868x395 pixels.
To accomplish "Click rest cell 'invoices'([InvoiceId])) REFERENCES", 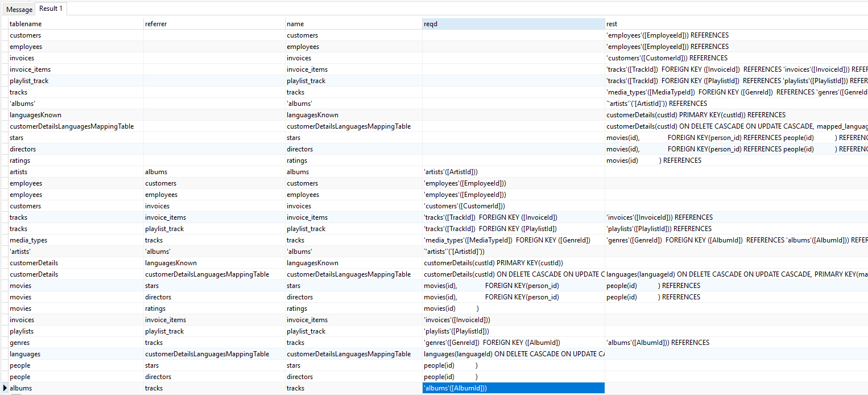I will 736,217.
